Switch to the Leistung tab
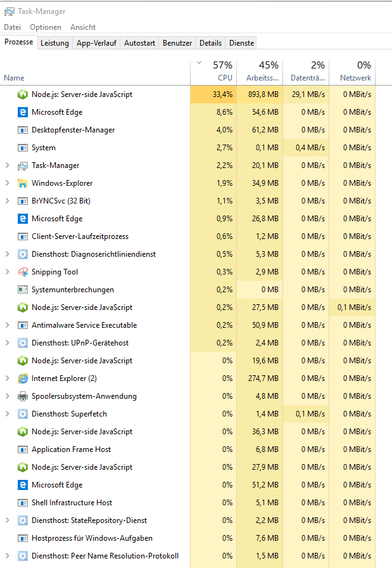 54,43
